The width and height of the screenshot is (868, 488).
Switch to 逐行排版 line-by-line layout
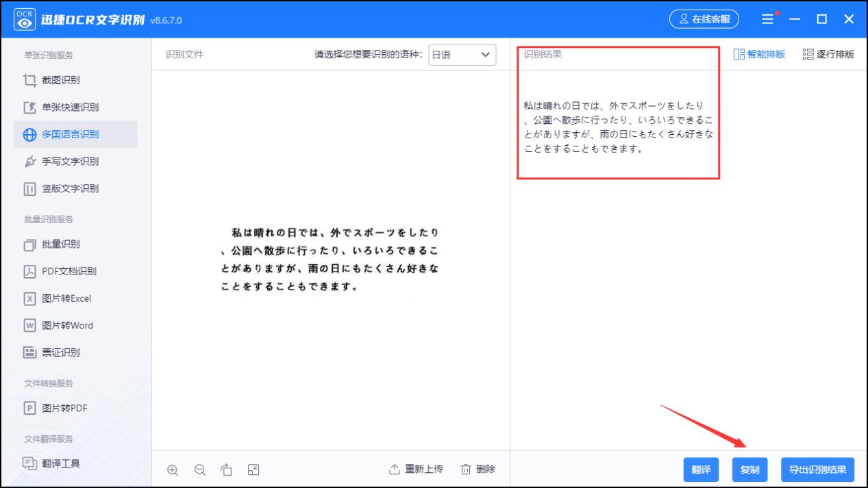tap(828, 55)
